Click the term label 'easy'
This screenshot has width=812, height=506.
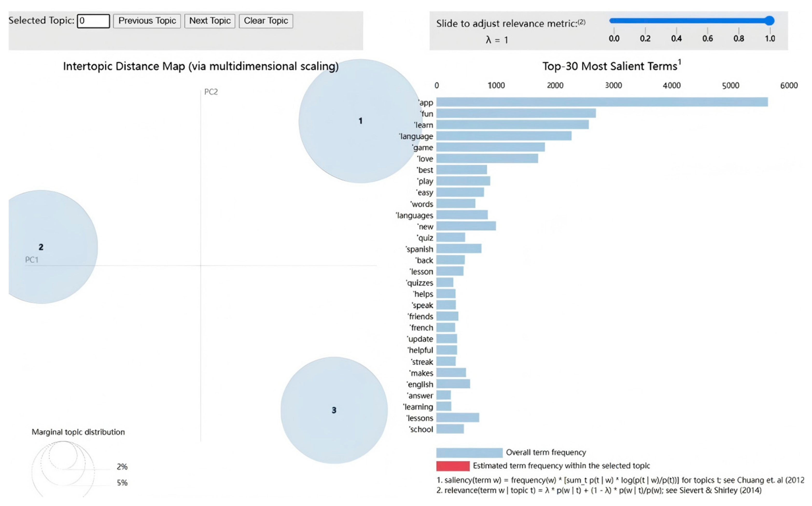coord(425,193)
